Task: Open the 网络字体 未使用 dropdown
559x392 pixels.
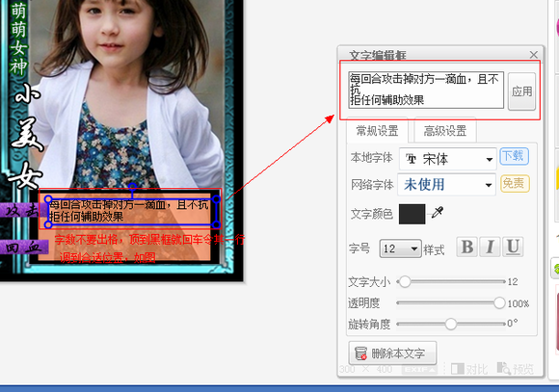Action: click(x=446, y=185)
